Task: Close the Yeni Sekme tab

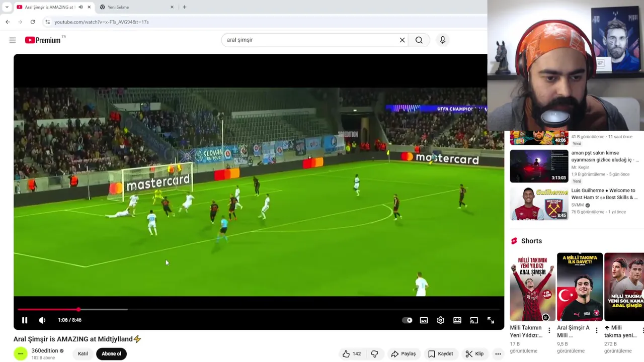Action: (x=172, y=7)
